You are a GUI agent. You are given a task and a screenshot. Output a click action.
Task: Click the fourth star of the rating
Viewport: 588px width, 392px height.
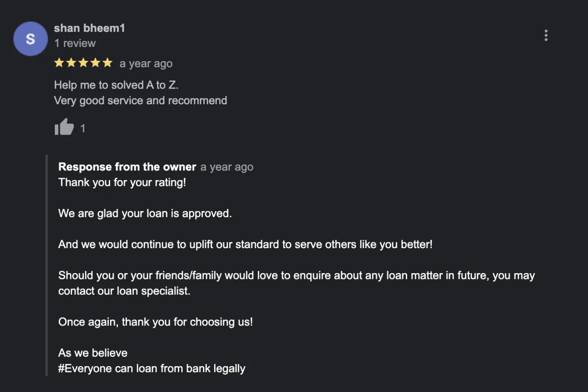pos(96,63)
